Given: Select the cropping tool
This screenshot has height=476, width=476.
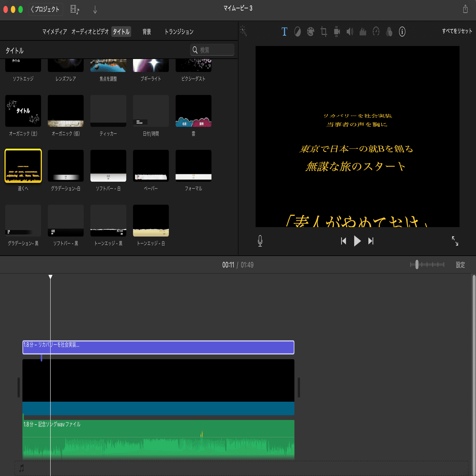Looking at the screenshot, I should point(324,32).
